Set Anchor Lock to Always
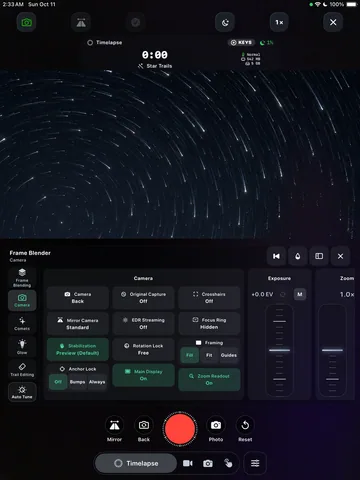360x480 pixels. [97, 382]
